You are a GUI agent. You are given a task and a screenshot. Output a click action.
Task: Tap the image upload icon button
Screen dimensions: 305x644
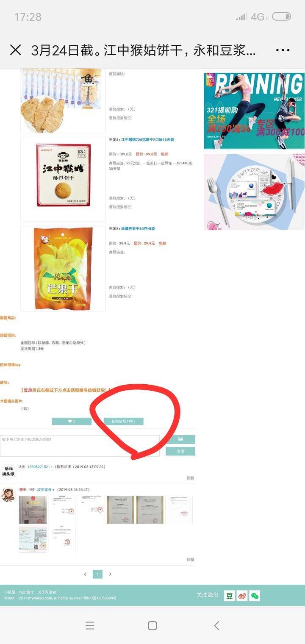pos(180,439)
